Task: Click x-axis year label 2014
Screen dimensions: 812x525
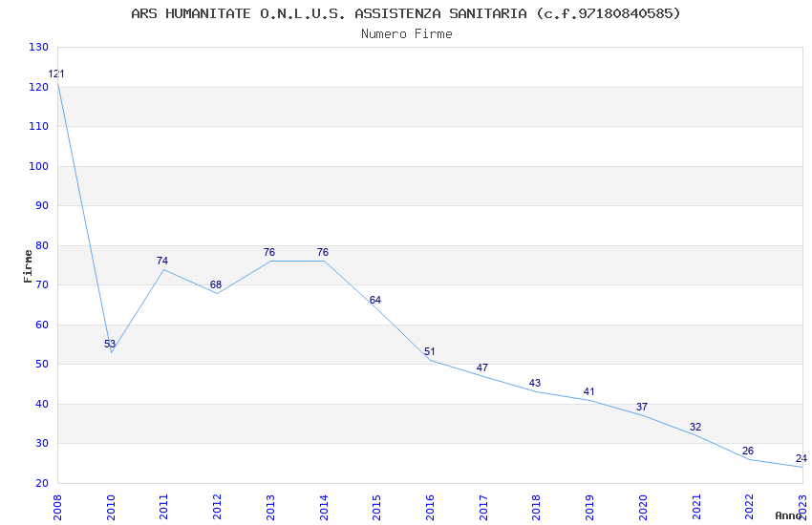Action: click(324, 507)
